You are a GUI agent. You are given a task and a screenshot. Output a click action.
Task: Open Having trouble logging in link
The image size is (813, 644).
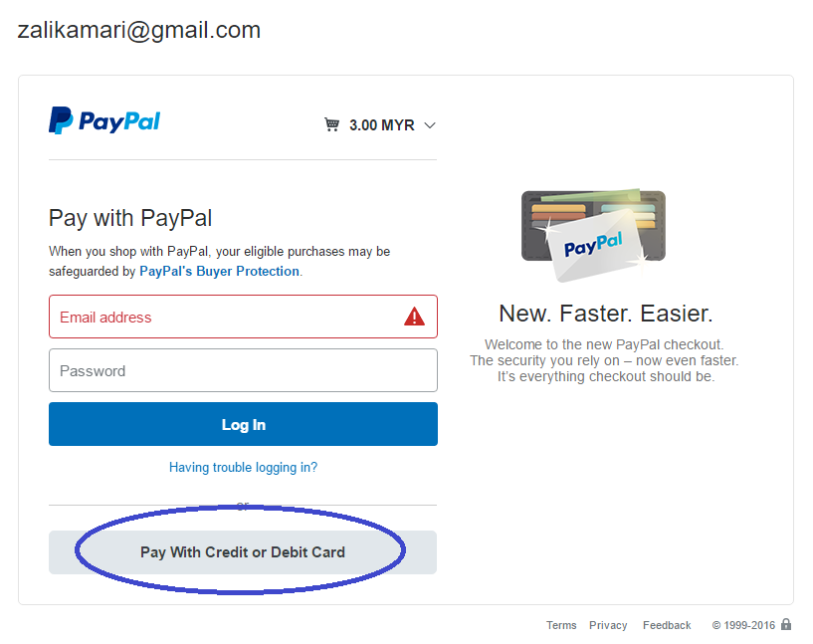click(x=243, y=467)
